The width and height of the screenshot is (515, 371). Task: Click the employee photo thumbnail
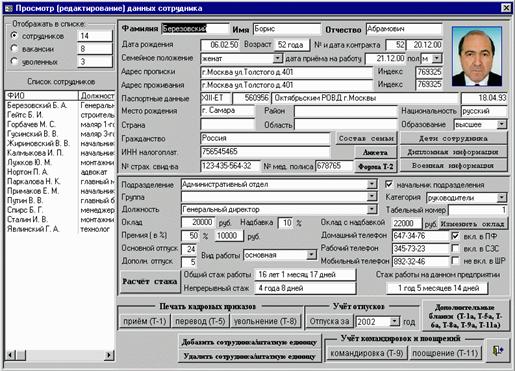pyautogui.click(x=477, y=56)
